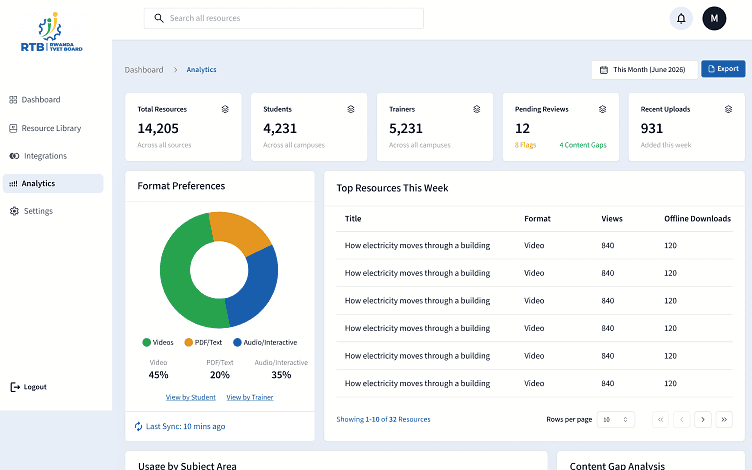The image size is (752, 470).
Task: Open the This Month date range dropdown
Action: 644,70
